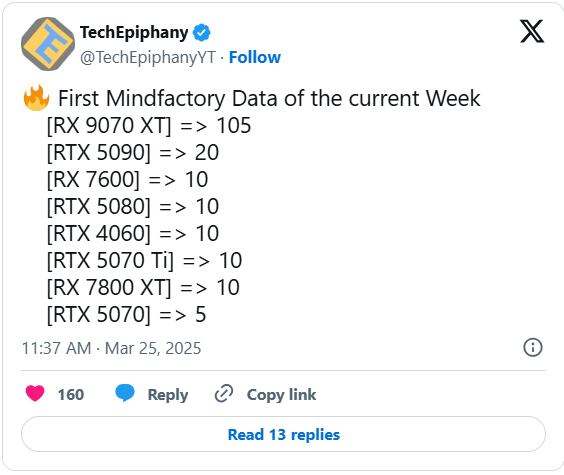
Task: Open the 11:37 AM Mar 25, 2025 timestamp
Action: [112, 348]
